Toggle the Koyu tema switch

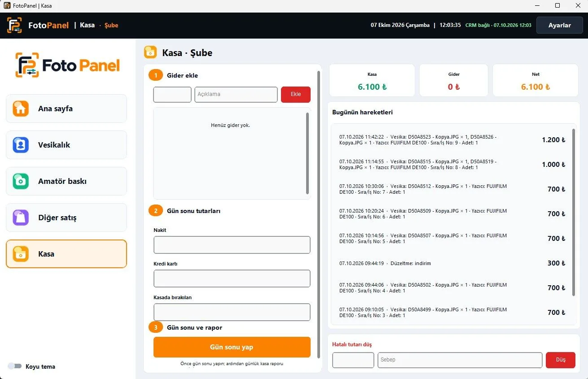pyautogui.click(x=15, y=366)
